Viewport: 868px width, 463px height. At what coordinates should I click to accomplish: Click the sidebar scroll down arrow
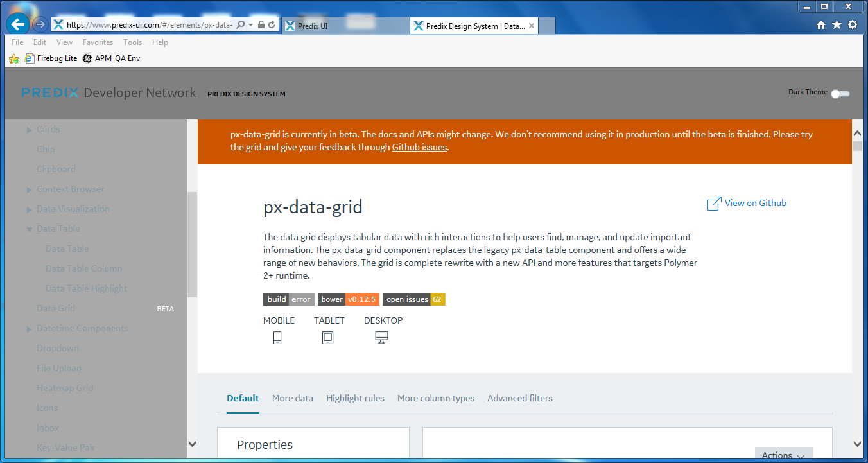pos(192,444)
